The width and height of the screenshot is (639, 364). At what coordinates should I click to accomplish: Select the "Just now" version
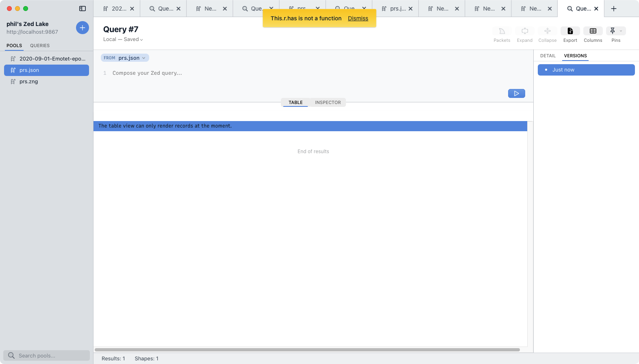[x=586, y=70]
